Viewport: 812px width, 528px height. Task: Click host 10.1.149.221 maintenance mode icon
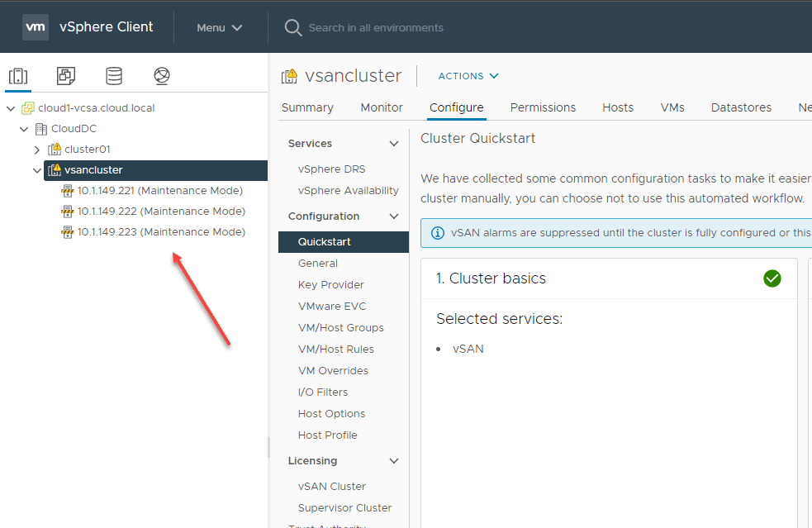[x=68, y=191]
